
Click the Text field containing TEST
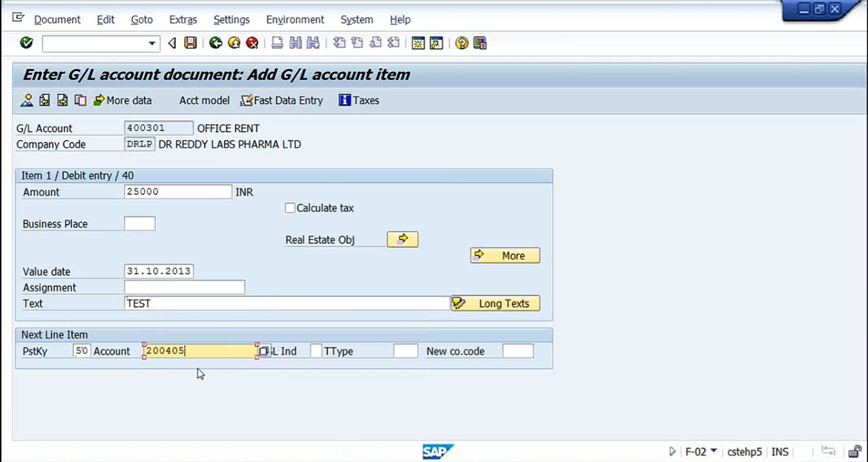(x=287, y=303)
